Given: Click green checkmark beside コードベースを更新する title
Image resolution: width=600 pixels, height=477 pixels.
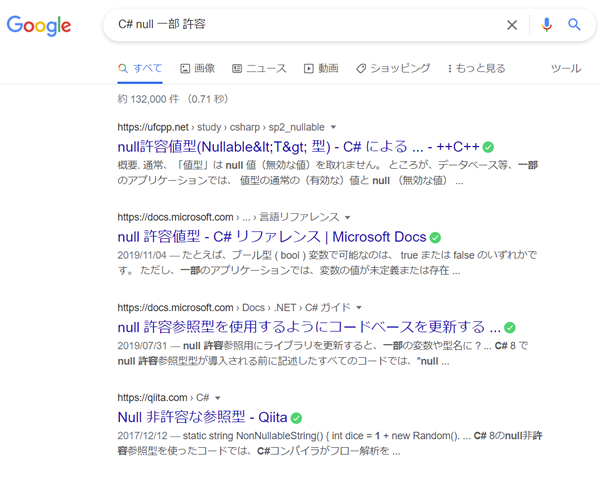Looking at the screenshot, I should [x=509, y=327].
